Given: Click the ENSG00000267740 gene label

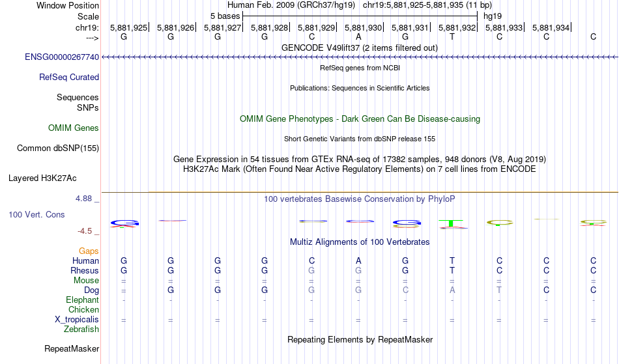Looking at the screenshot, I should 62,57.
